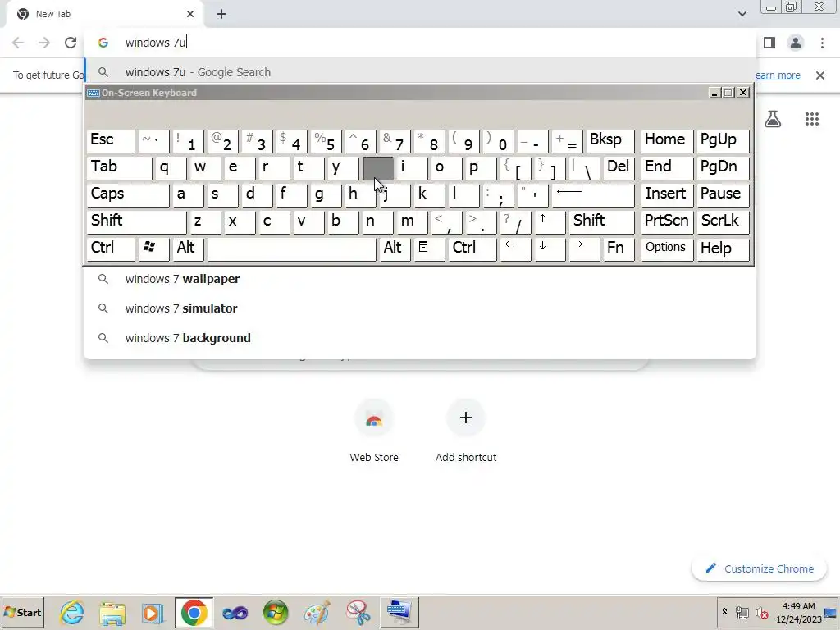This screenshot has height=630, width=840.
Task: Expand the tab search dropdown arrow
Action: [742, 14]
